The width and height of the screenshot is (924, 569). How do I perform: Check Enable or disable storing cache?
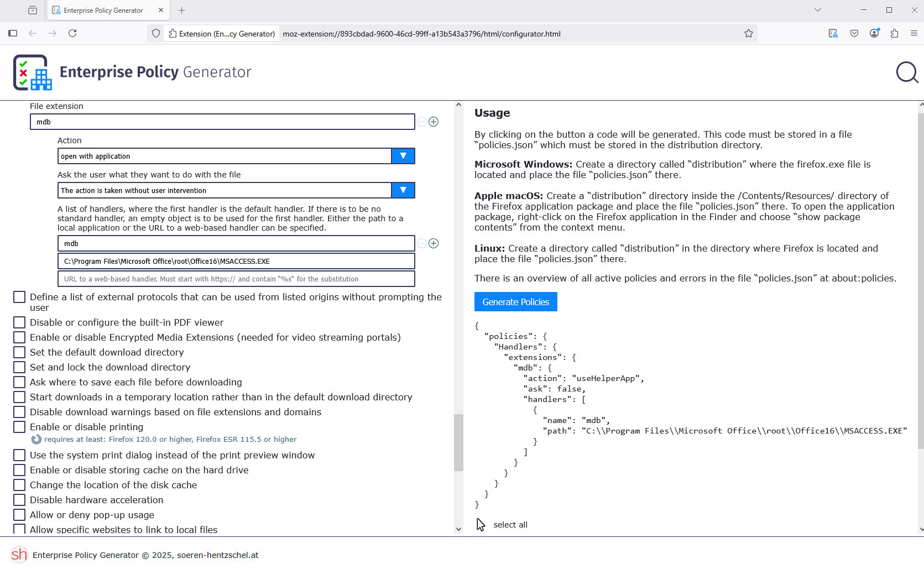coord(19,470)
